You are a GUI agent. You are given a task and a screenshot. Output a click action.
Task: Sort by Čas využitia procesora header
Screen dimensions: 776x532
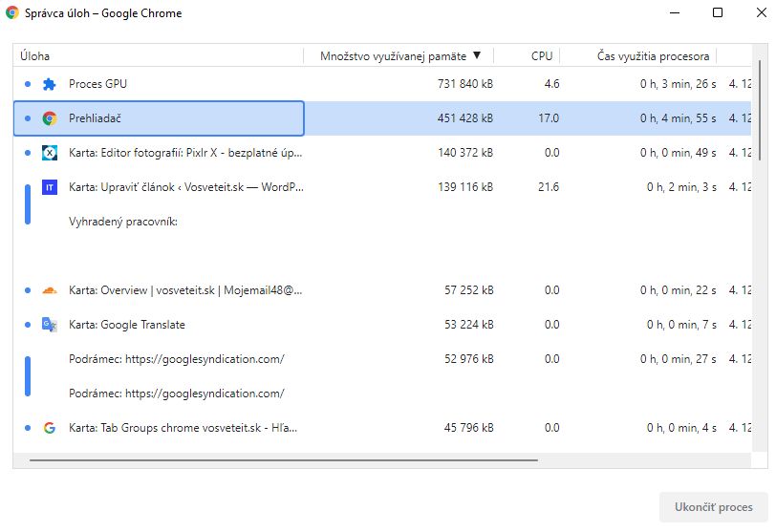[x=638, y=55]
